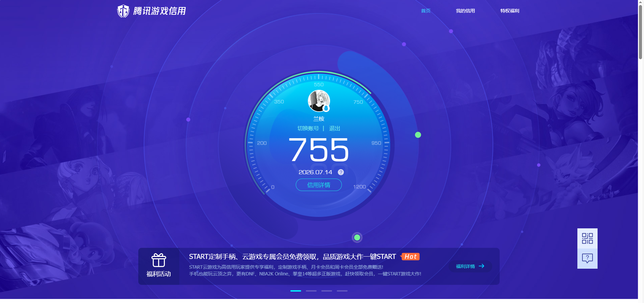644x303 pixels.
Task: Click the 550 gauge label
Action: click(319, 85)
